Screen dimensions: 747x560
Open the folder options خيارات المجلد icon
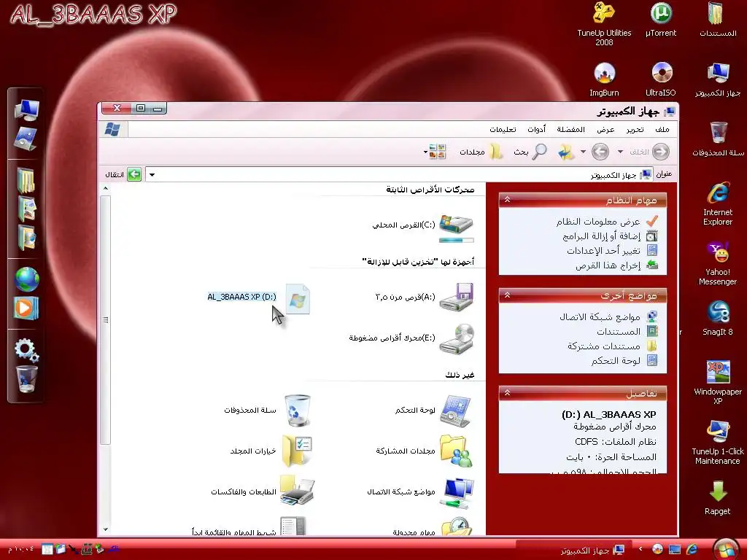[x=298, y=451]
